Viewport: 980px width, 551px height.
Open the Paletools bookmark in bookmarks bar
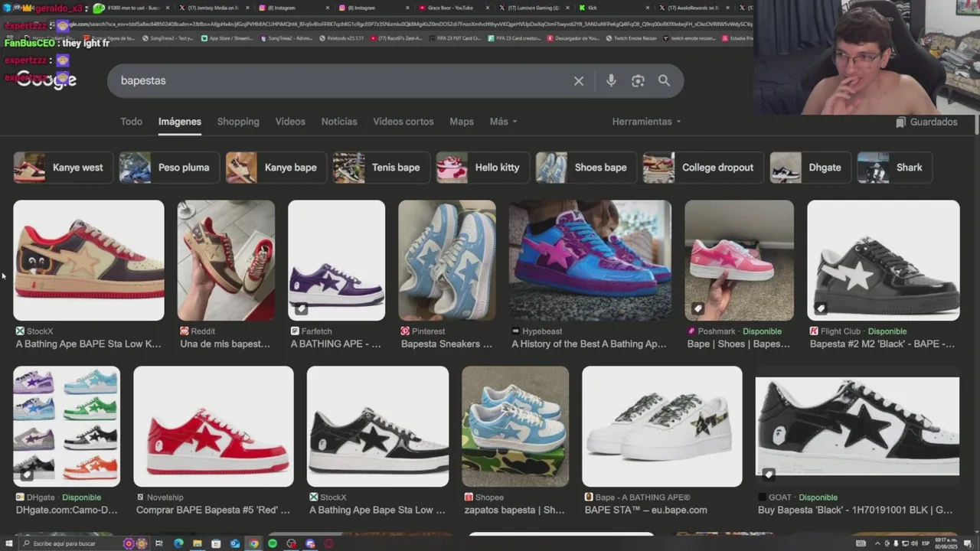coord(341,37)
